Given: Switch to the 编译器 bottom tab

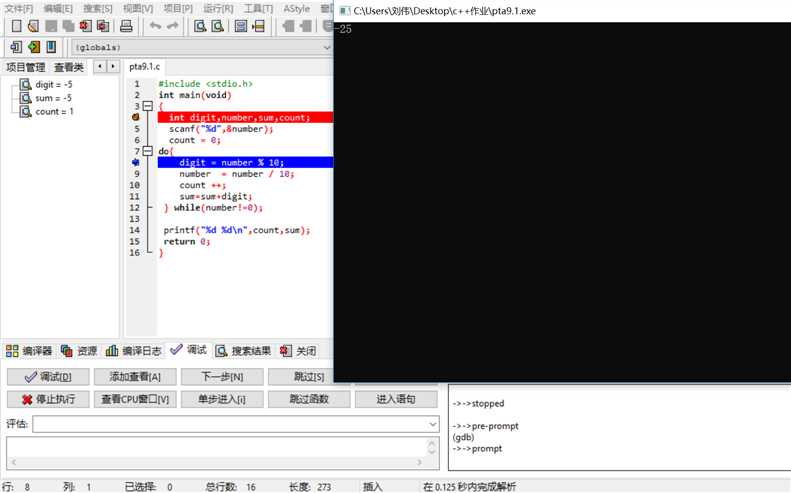Looking at the screenshot, I should (29, 351).
